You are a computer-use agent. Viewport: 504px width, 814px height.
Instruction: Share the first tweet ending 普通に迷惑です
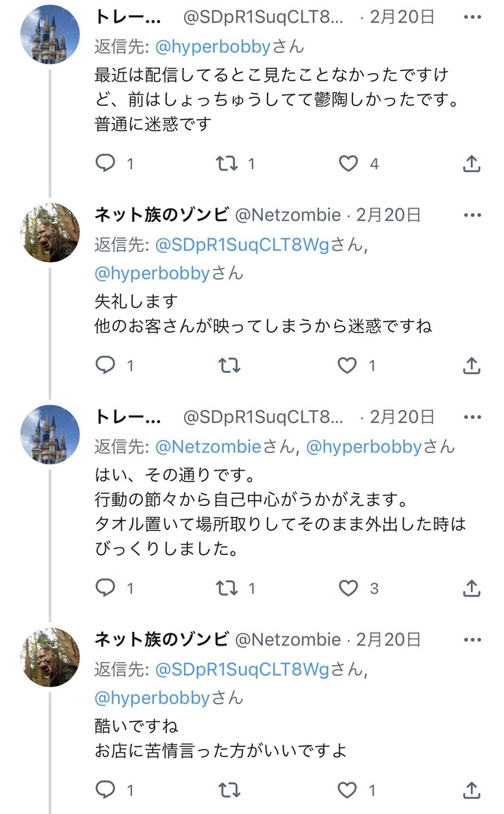tap(472, 164)
